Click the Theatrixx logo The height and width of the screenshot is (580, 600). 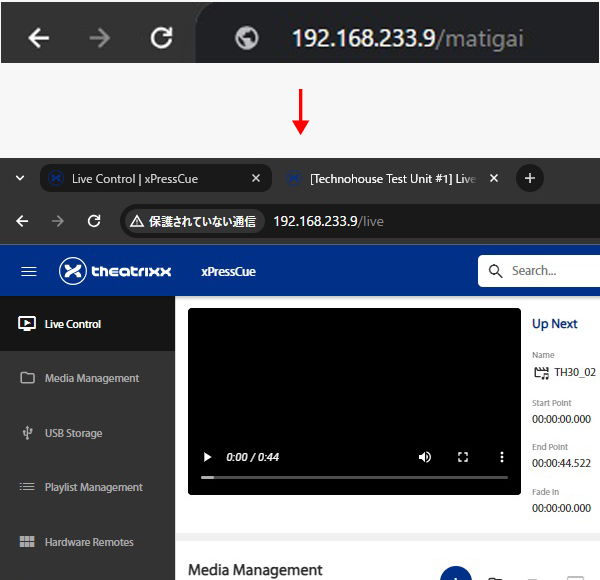[x=115, y=271]
